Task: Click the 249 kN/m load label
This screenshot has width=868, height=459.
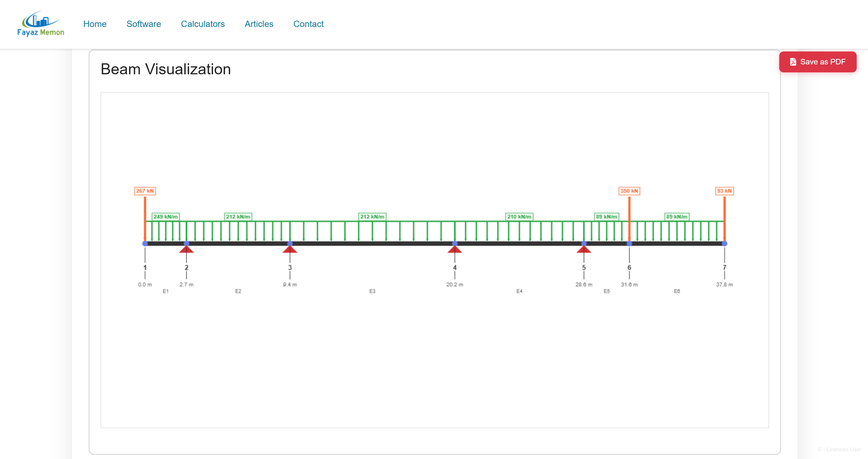Action: click(x=165, y=217)
